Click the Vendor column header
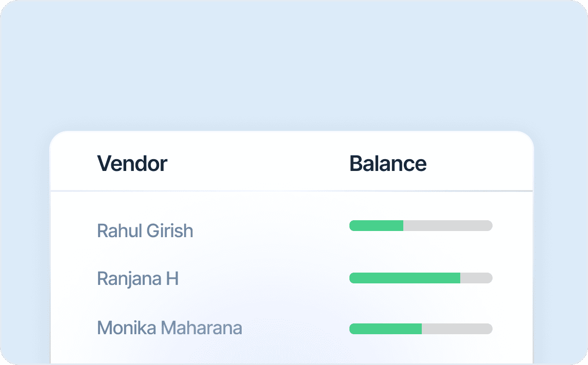 132,164
